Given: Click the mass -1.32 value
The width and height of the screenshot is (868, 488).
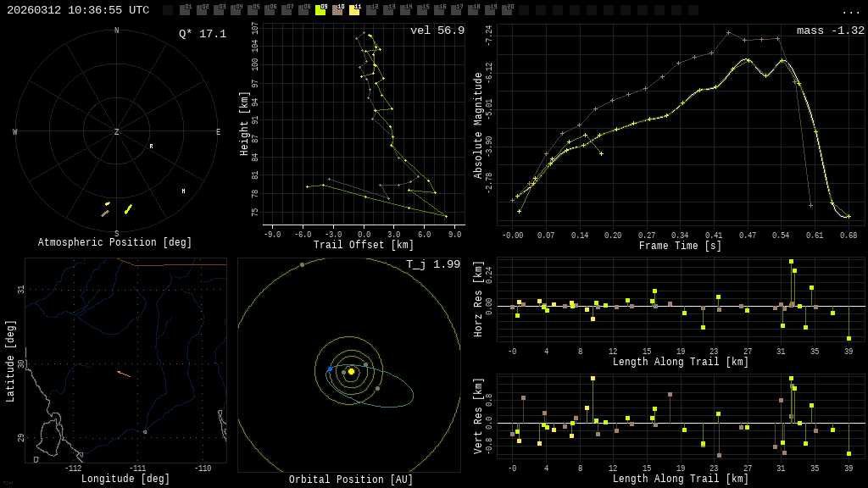Looking at the screenshot, I should [831, 30].
